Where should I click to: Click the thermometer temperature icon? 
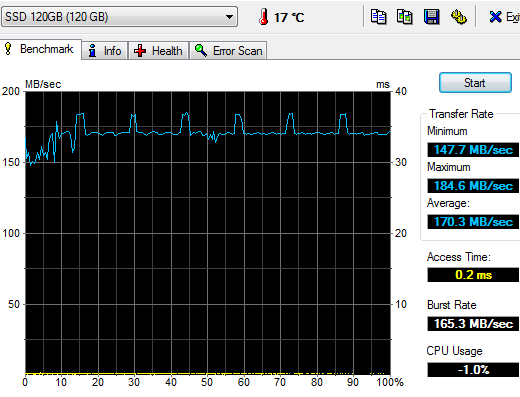tap(263, 17)
